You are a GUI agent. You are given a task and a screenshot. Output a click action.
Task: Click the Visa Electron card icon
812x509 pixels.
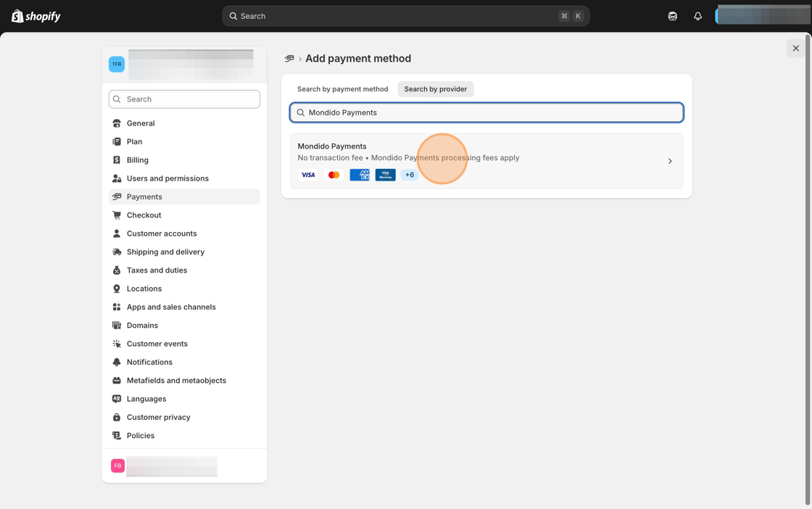385,175
